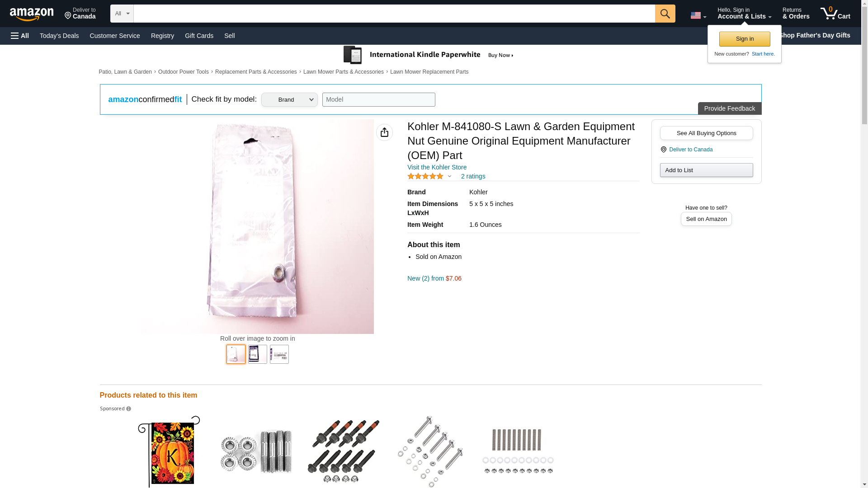Click the share icon beside product image
This screenshot has width=868, height=488.
(x=384, y=132)
